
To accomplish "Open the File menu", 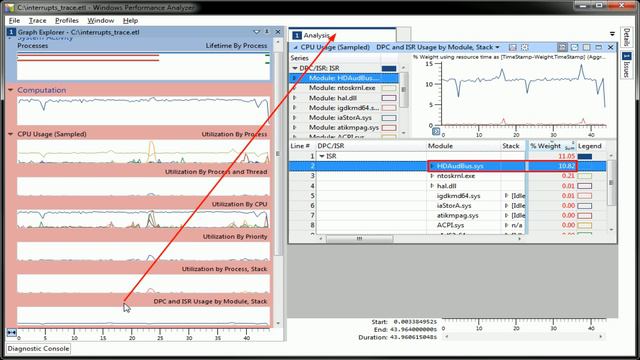I will tap(14, 20).
